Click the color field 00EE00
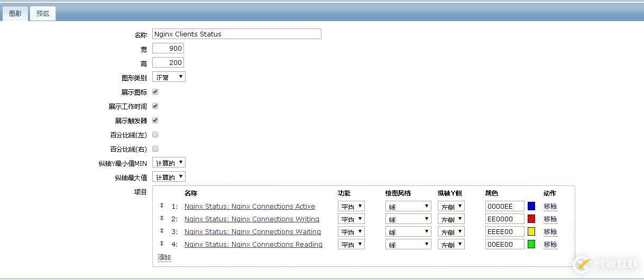Screen dimensions: 644x280 click(505, 244)
